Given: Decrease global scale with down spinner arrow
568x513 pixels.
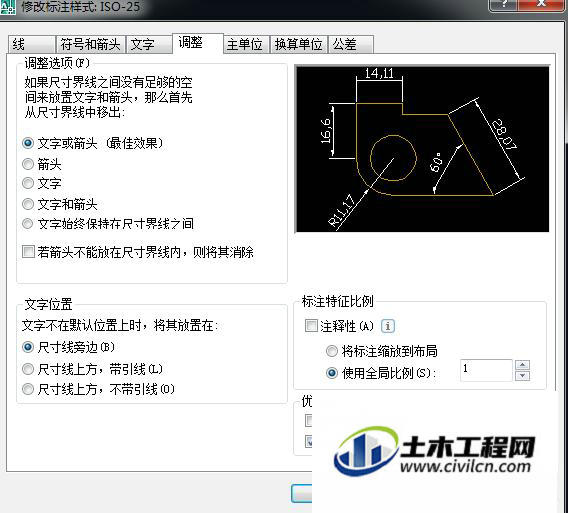Looking at the screenshot, I should pos(522,376).
